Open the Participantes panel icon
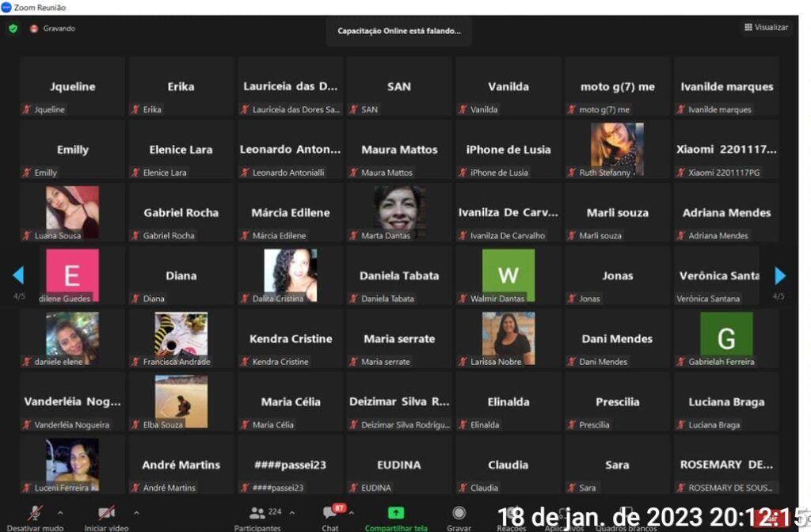Screen dimensions: 811x532 coord(257,513)
